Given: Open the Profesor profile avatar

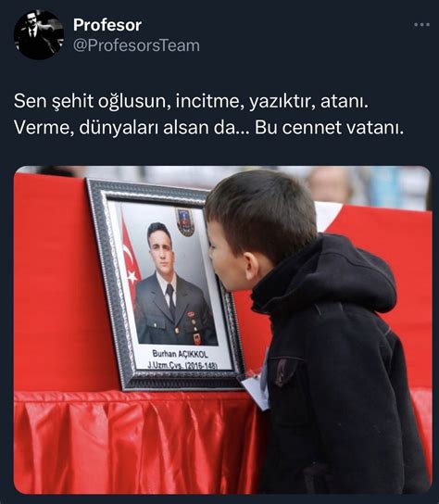Looking at the screenshot, I should coord(39,34).
